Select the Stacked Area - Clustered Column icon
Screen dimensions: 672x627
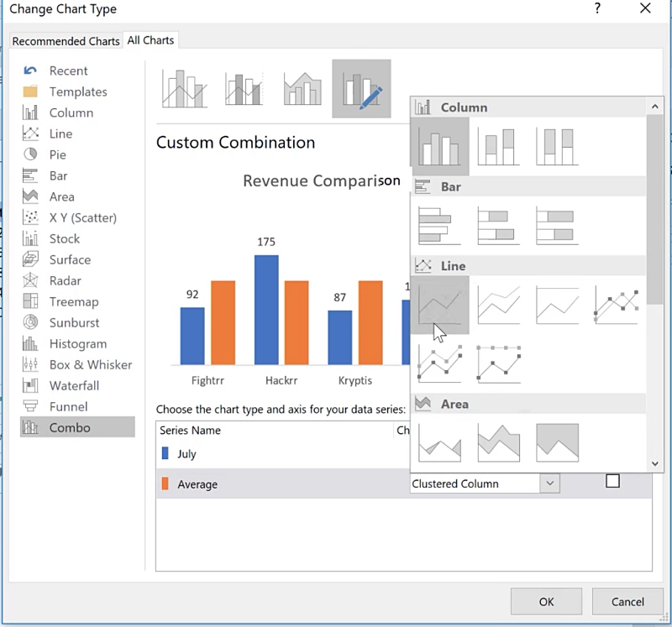(302, 89)
